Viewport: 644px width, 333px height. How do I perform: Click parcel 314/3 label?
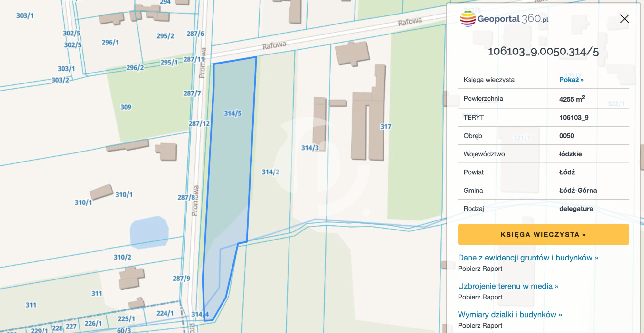[x=310, y=148]
